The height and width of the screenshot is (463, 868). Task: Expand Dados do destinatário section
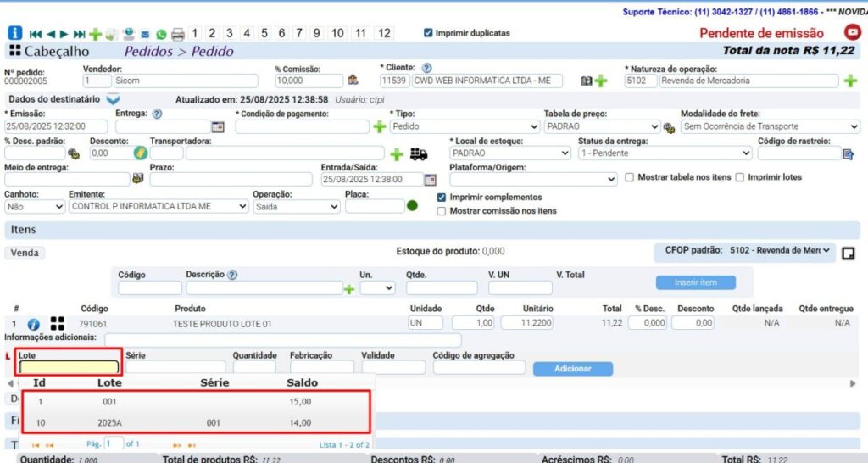tap(113, 99)
